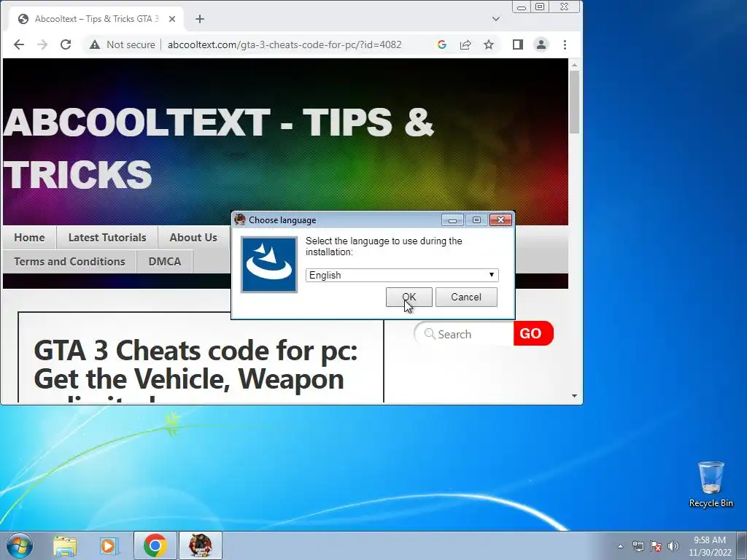Open the tab search chevron
The height and width of the screenshot is (560, 747).
coord(496,19)
